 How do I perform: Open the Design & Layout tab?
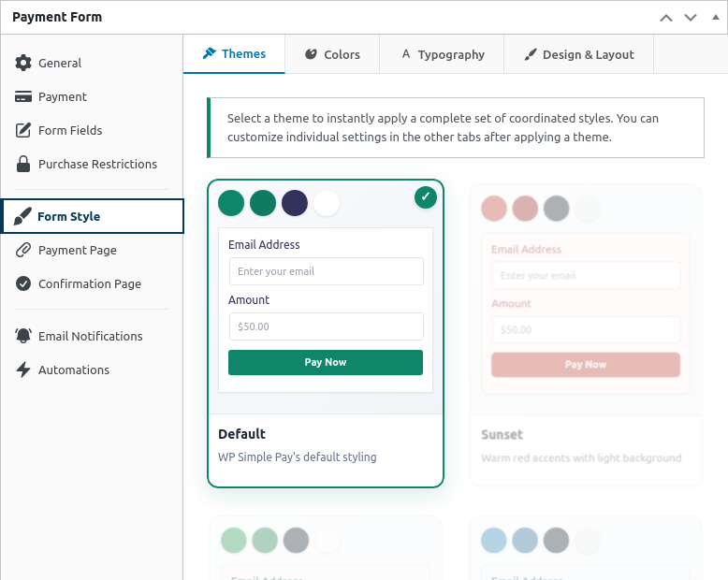[578, 54]
